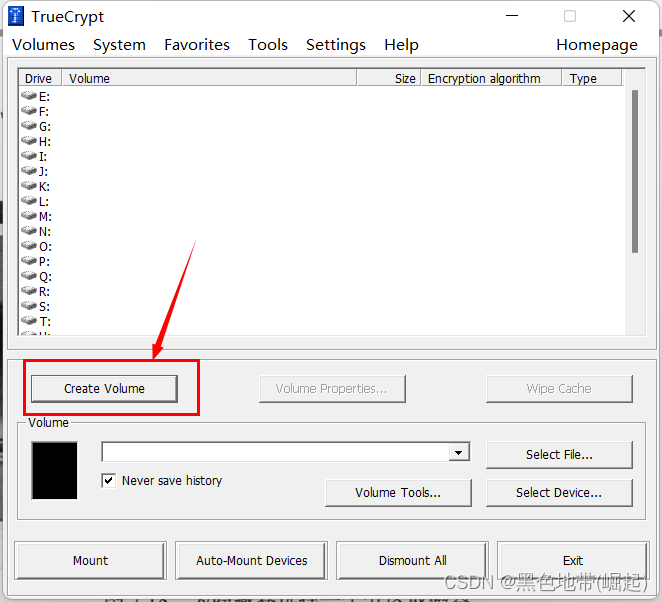Select the T: drive icon

(x=29, y=321)
